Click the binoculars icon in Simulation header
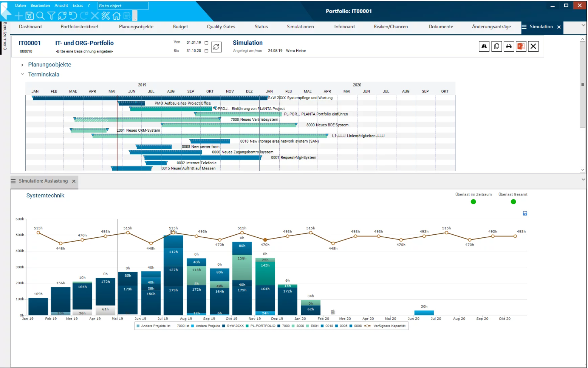588x368 pixels. click(x=484, y=46)
